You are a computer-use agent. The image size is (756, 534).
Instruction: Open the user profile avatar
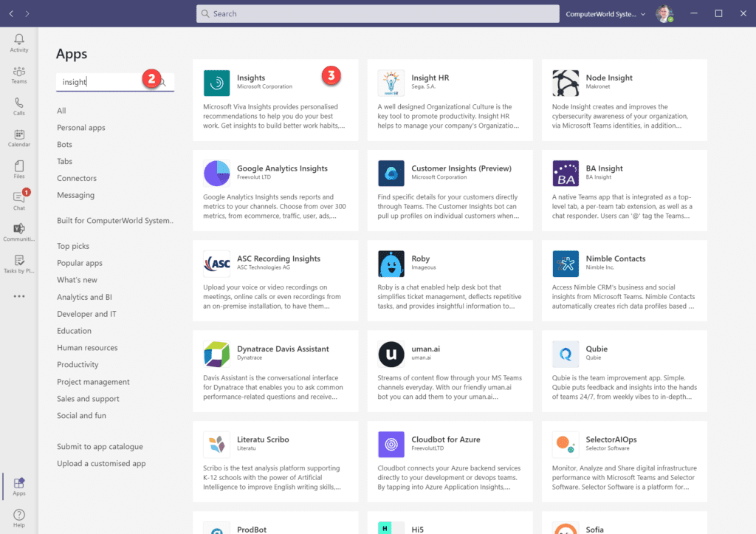tap(664, 13)
